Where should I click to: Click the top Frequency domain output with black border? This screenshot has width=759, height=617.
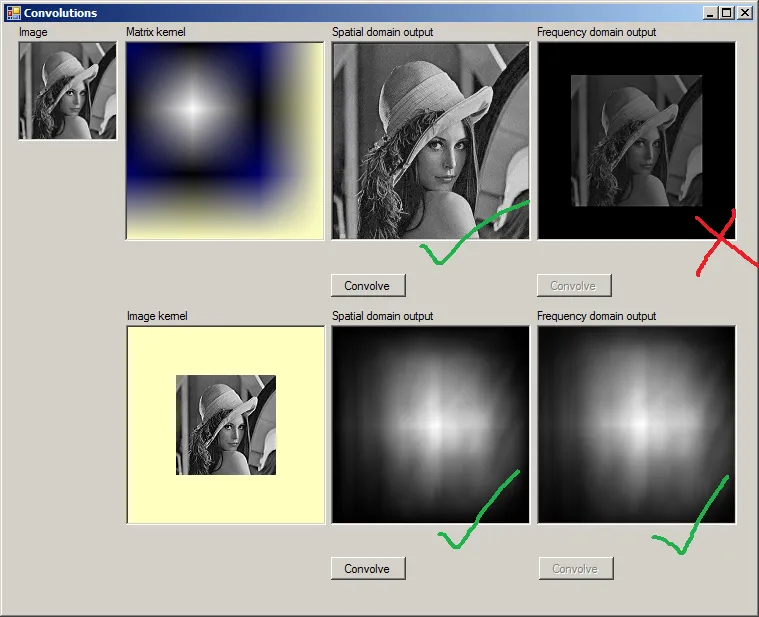tap(637, 141)
